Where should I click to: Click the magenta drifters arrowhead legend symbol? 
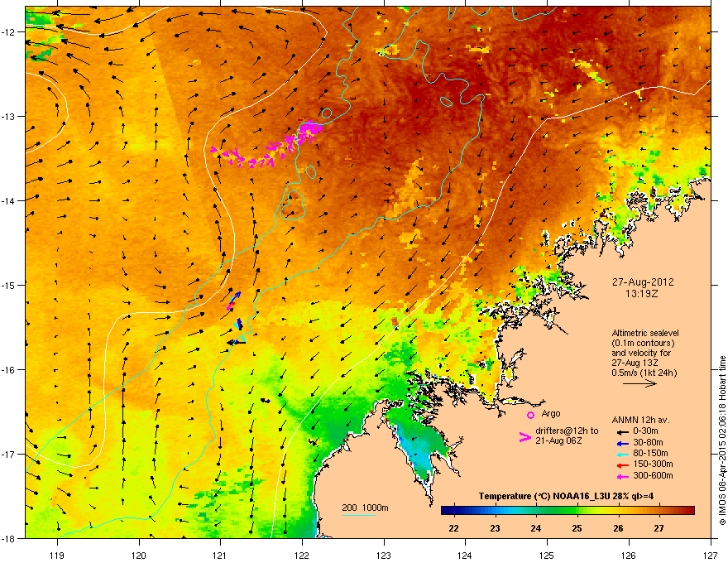pyautogui.click(x=524, y=436)
